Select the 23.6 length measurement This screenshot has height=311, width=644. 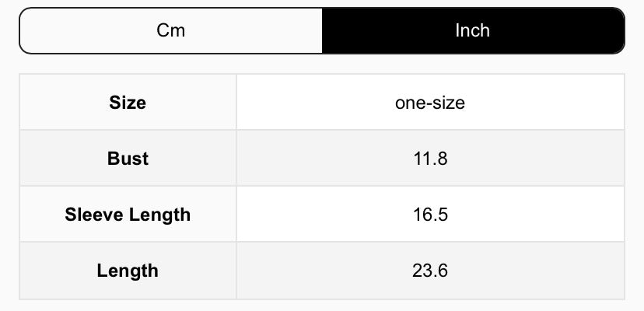click(430, 271)
